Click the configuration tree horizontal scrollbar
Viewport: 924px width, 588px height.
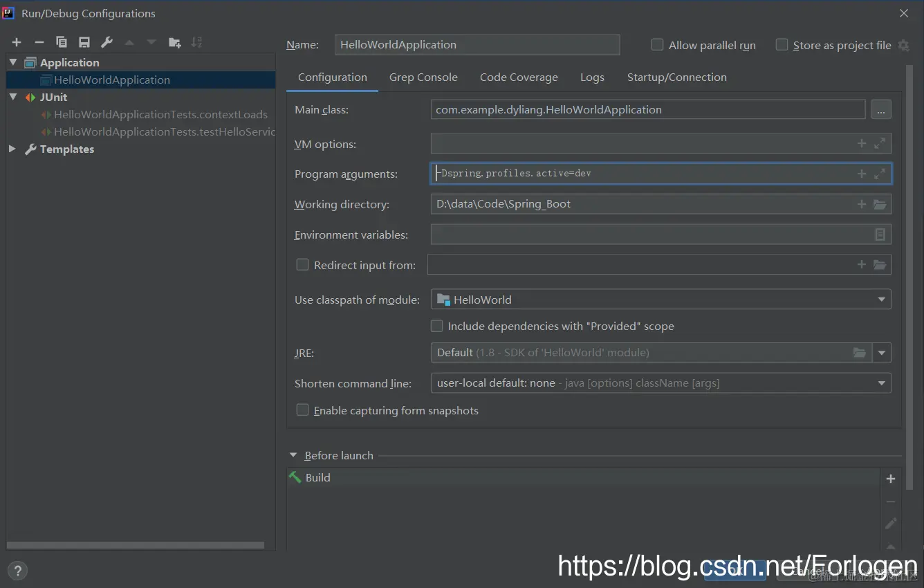click(136, 545)
